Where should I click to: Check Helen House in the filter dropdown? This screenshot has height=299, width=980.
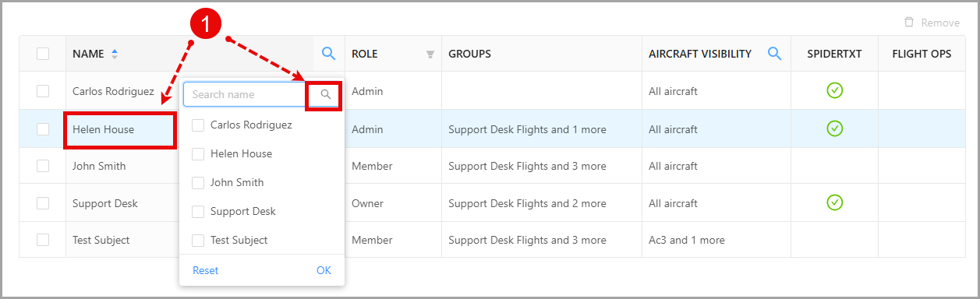(198, 153)
